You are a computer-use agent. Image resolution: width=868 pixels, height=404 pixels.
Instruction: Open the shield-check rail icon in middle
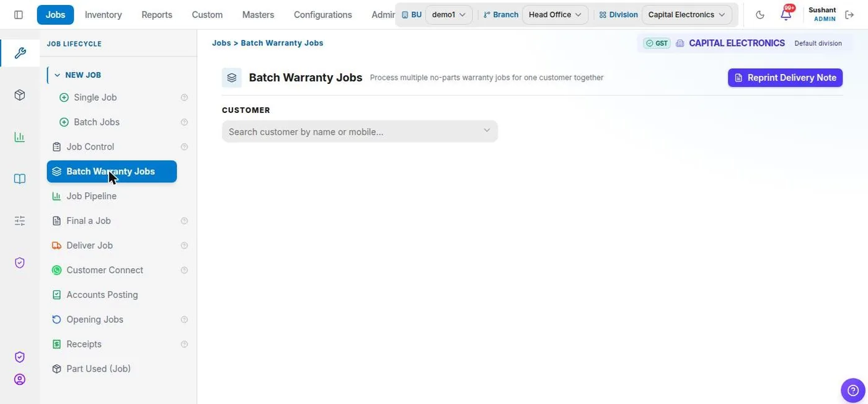click(x=20, y=263)
